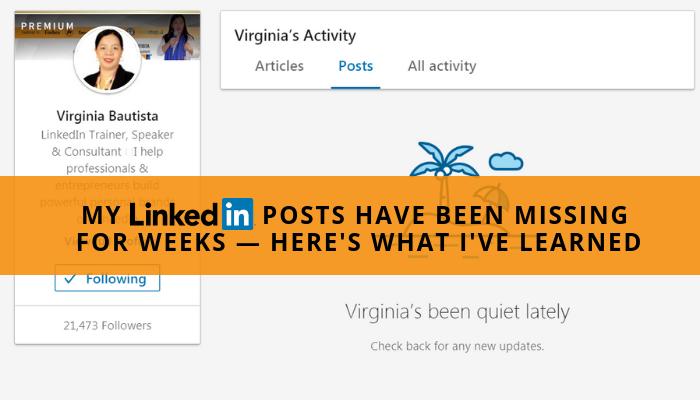Screen dimensions: 700x400
Task: Click "Check back for any new updates" text
Action: pos(457,346)
